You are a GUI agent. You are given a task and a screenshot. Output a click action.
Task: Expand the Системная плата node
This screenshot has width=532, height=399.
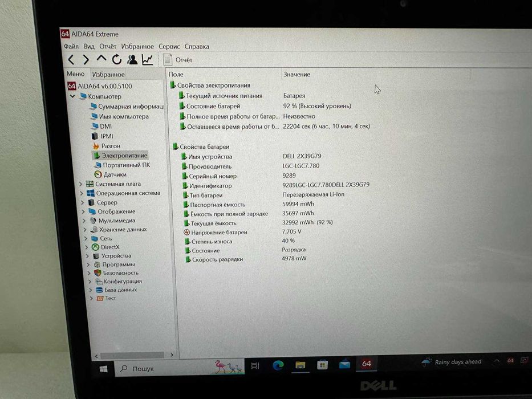click(x=81, y=184)
